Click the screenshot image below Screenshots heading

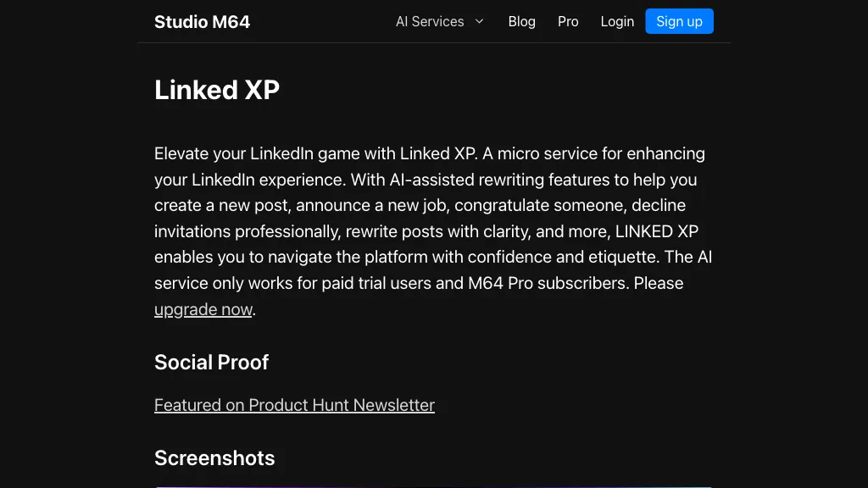coord(433,485)
